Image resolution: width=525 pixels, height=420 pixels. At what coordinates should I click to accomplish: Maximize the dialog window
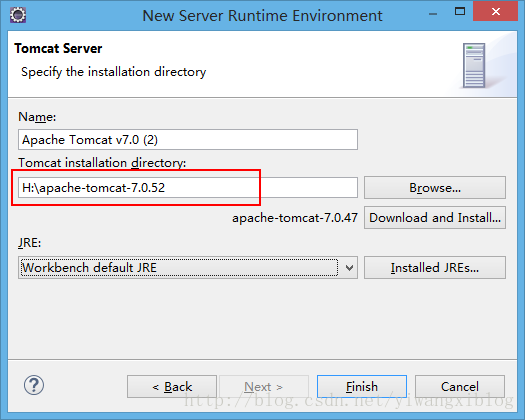click(x=460, y=12)
